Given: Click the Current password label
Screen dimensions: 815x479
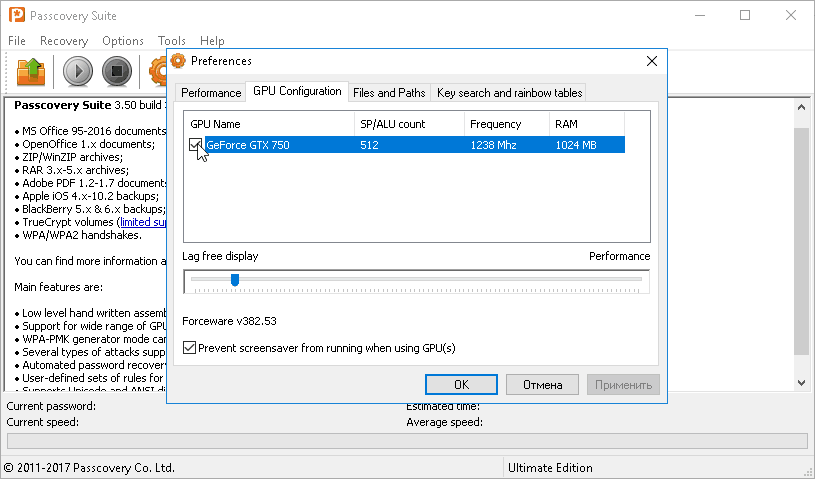Looking at the screenshot, I should point(51,406).
